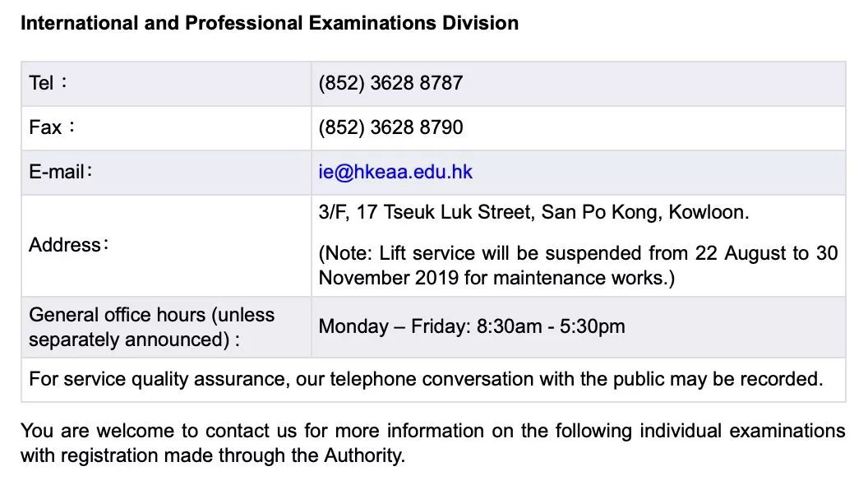The width and height of the screenshot is (868, 485).
Task: Open the ie@hkeaa.edu.hk email link
Action: coord(395,172)
